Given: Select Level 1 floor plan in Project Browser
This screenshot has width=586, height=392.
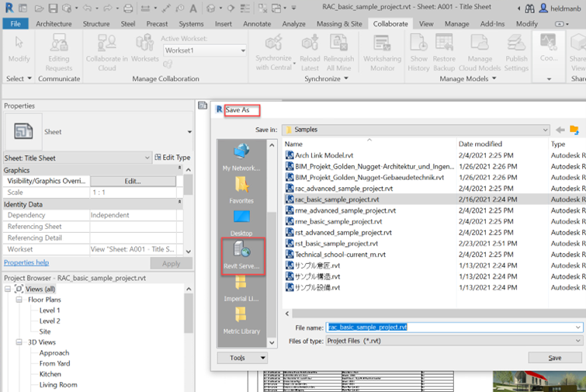Looking at the screenshot, I should pyautogui.click(x=50, y=310).
